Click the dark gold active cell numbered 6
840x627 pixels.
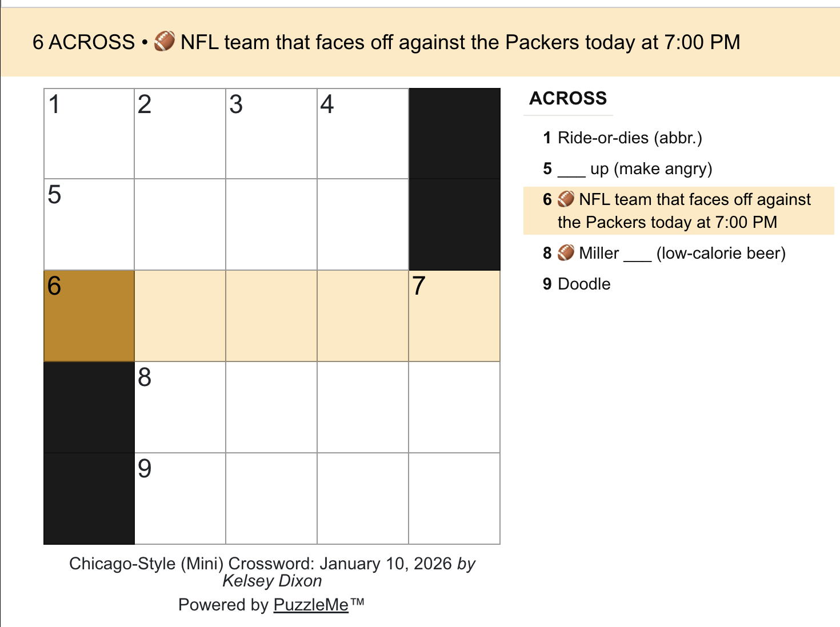click(89, 316)
